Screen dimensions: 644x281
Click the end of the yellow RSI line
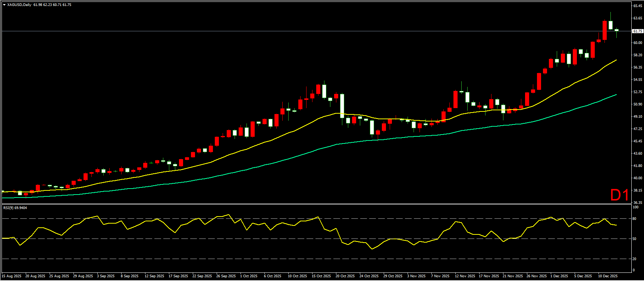coord(616,225)
